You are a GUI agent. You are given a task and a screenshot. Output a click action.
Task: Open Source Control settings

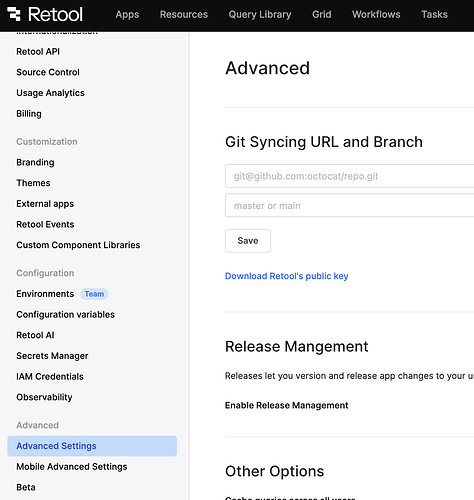pos(48,72)
